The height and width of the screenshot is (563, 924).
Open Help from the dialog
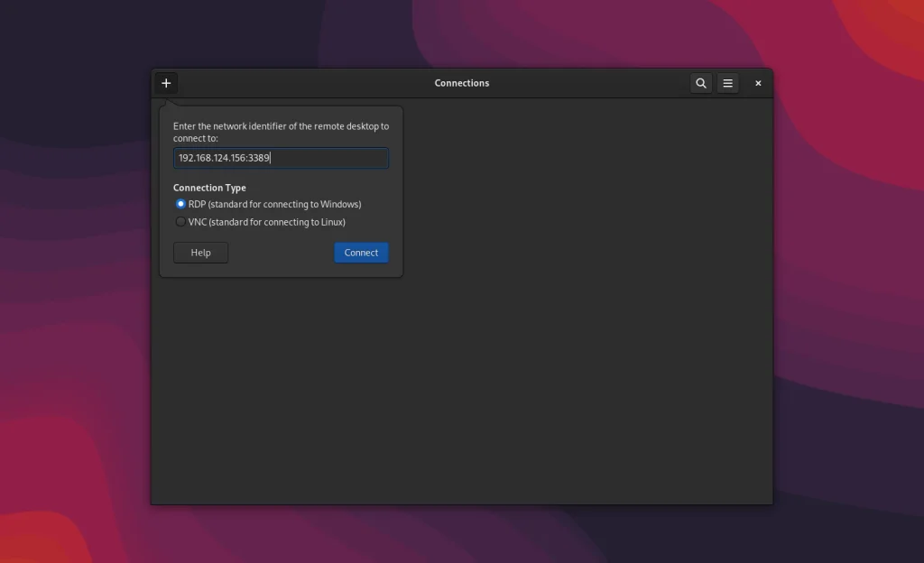(200, 253)
